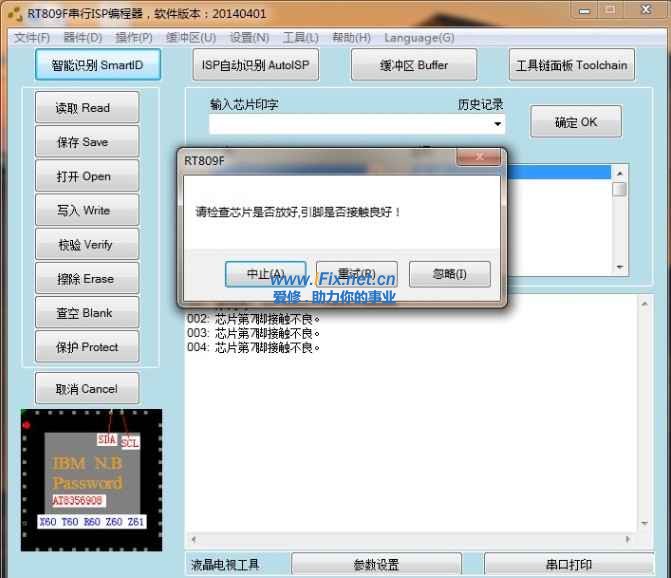The image size is (671, 578).
Task: Open the 帮助(H) menu
Action: [351, 38]
